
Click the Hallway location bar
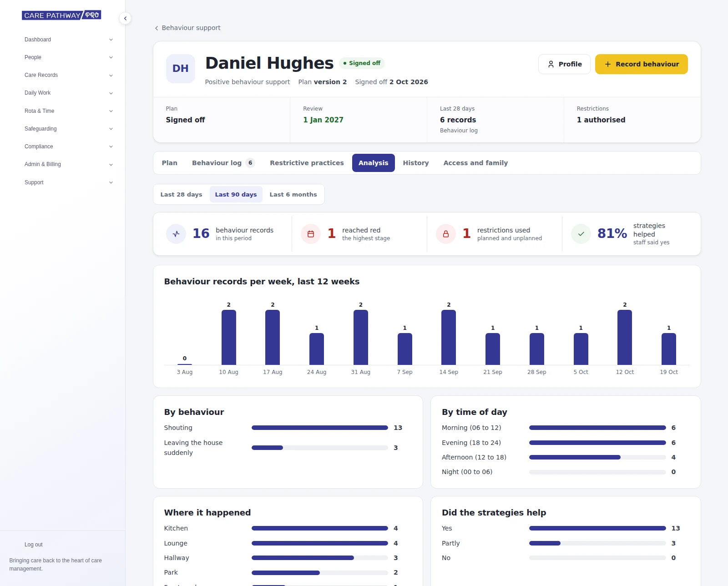pos(320,558)
